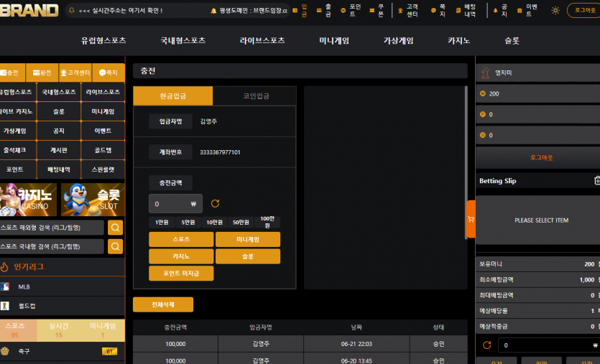
Task: Click the bell notice icon in ticker
Action: (x=72, y=11)
